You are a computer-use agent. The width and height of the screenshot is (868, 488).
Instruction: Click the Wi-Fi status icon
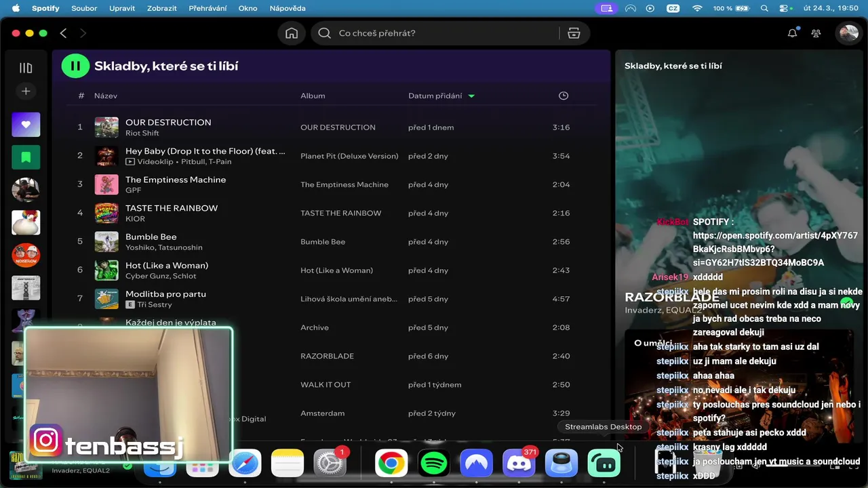pos(697,8)
